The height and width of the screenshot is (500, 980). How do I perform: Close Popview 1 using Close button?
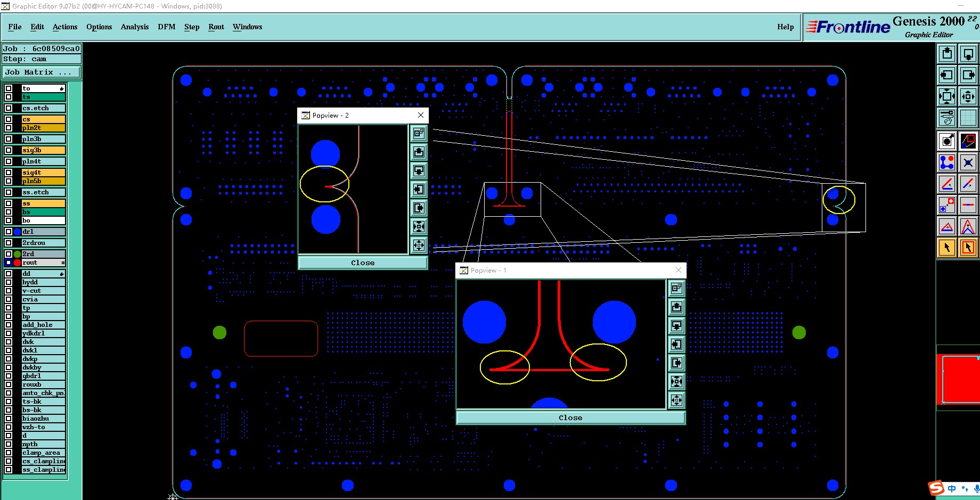pos(570,417)
